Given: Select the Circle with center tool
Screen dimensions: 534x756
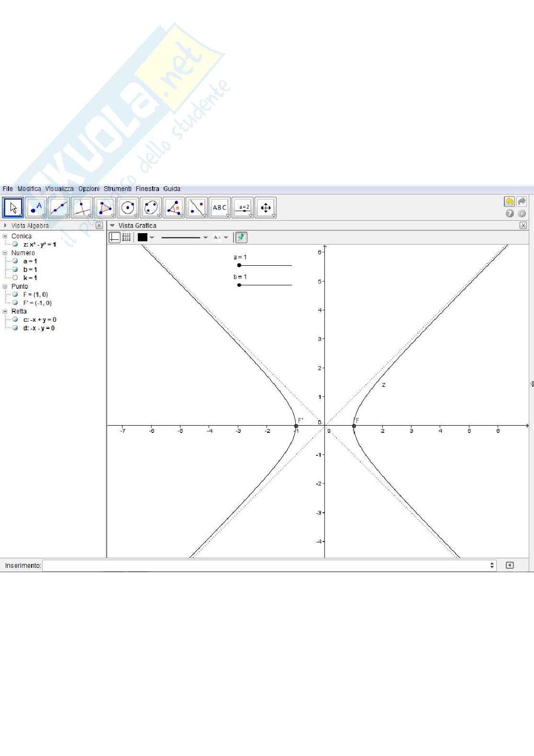Looking at the screenshot, I should tap(128, 208).
